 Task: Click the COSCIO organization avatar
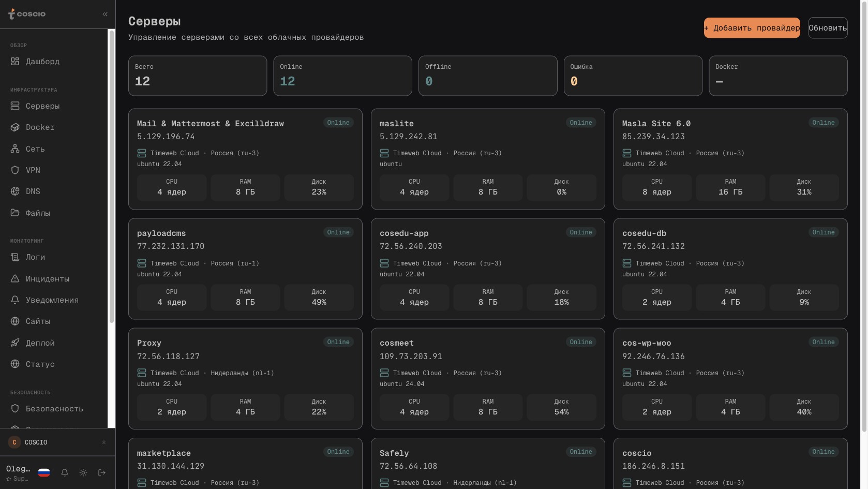[14, 442]
